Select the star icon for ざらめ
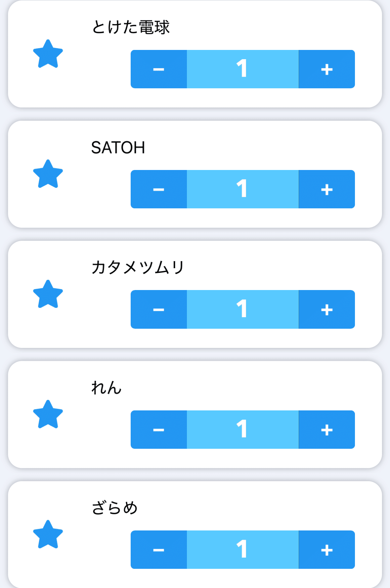The image size is (390, 588). click(x=48, y=534)
